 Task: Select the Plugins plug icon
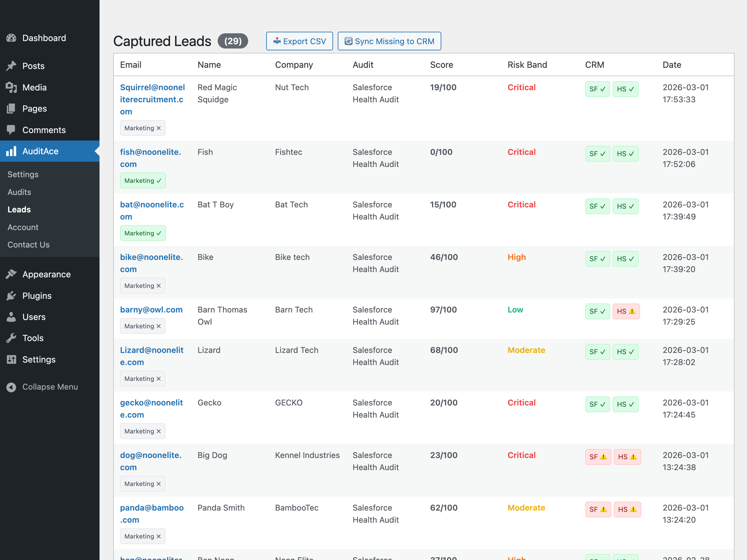pyautogui.click(x=12, y=295)
